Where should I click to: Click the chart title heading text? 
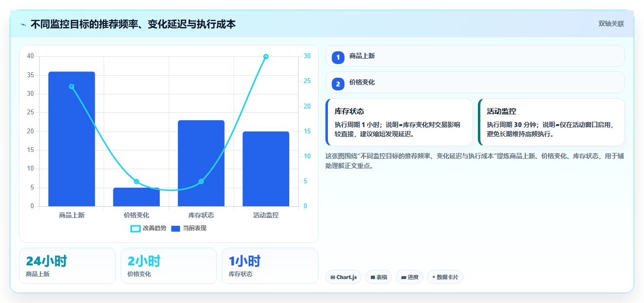click(x=133, y=24)
